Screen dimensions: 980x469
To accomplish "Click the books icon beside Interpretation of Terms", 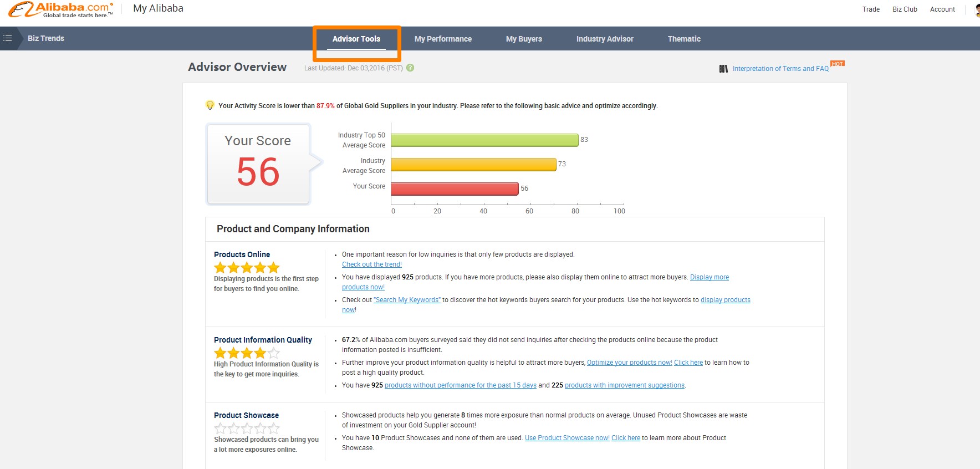I will click(723, 69).
